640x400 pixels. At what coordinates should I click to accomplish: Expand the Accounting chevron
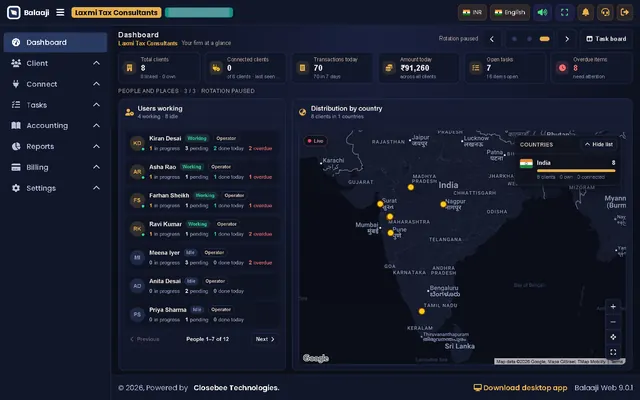point(96,125)
